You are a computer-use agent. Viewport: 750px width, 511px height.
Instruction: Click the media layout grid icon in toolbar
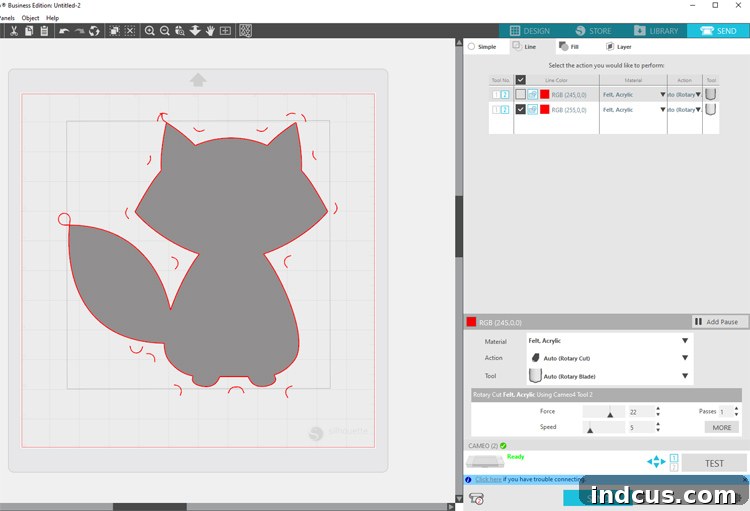pos(245,31)
